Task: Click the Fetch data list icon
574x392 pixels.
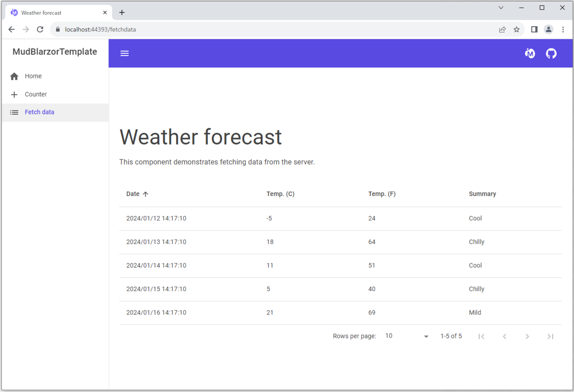Action: tap(14, 112)
